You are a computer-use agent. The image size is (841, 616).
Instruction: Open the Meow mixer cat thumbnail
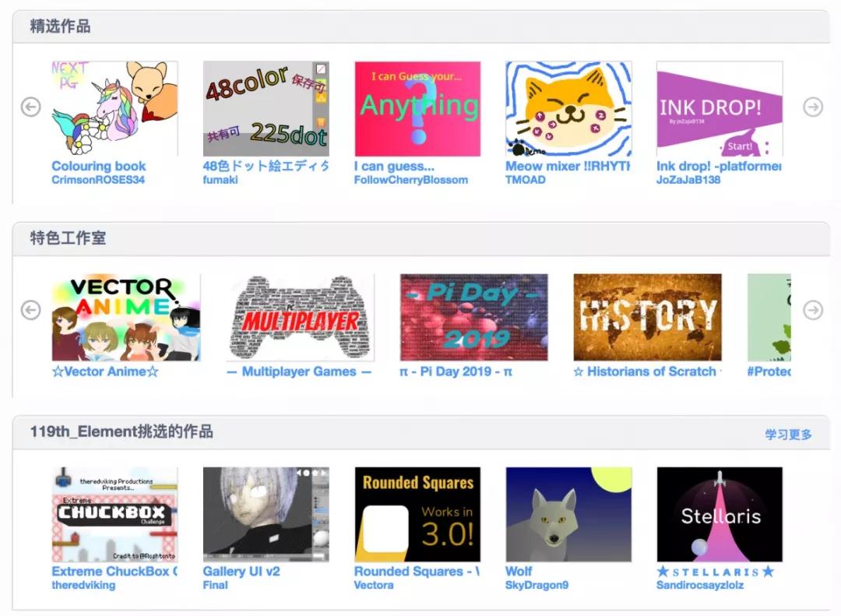pos(568,108)
